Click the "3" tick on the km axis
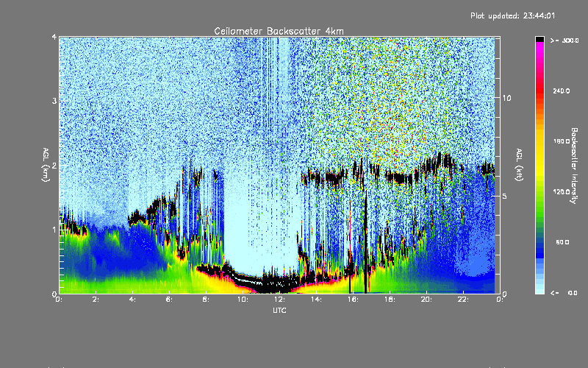 pyautogui.click(x=54, y=101)
